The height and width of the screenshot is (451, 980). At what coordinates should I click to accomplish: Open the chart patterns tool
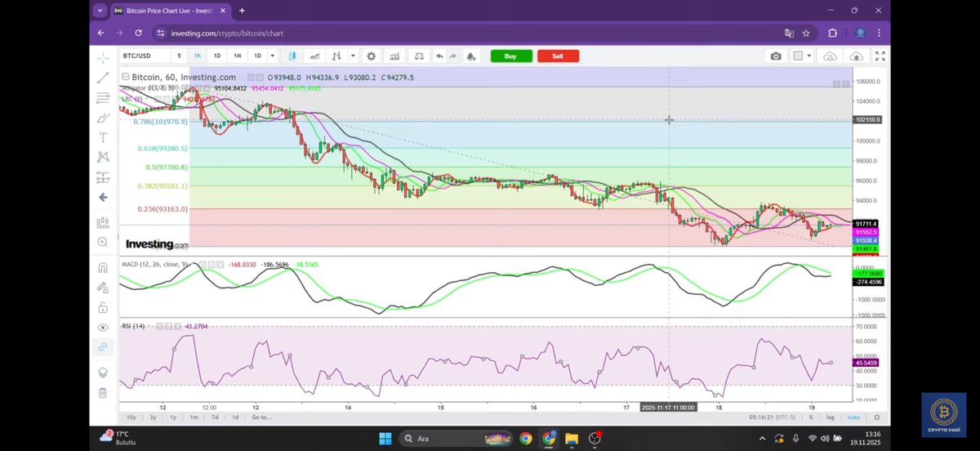click(x=103, y=157)
